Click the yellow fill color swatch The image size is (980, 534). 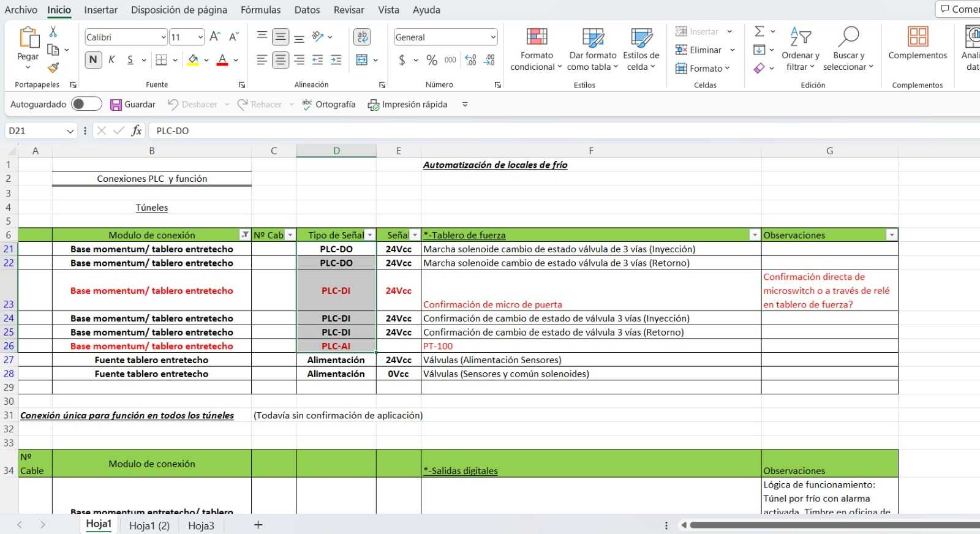point(193,59)
